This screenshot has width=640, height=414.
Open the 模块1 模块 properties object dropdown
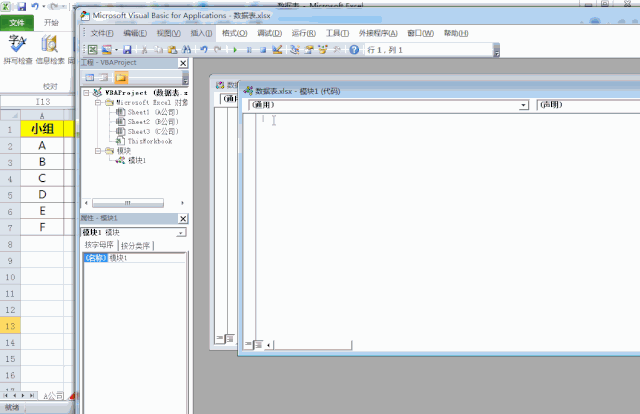(x=181, y=233)
